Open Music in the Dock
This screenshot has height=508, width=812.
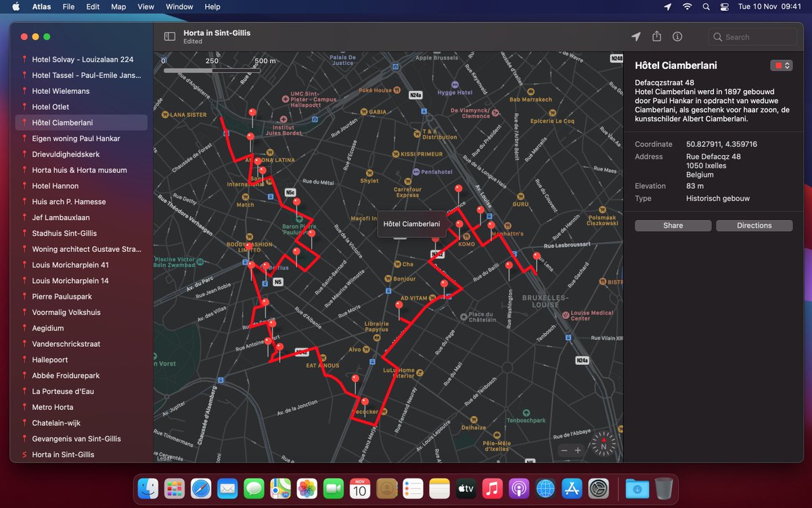click(492, 488)
